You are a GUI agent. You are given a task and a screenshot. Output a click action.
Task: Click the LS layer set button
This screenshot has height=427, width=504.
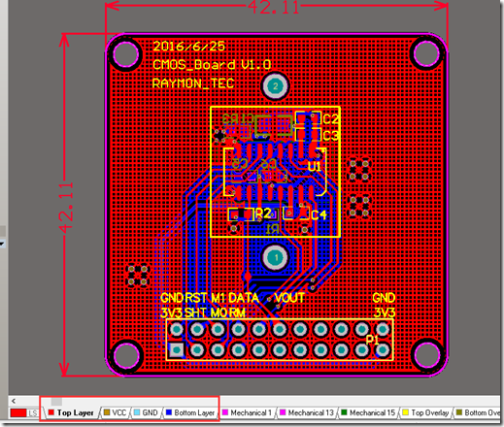click(x=32, y=413)
